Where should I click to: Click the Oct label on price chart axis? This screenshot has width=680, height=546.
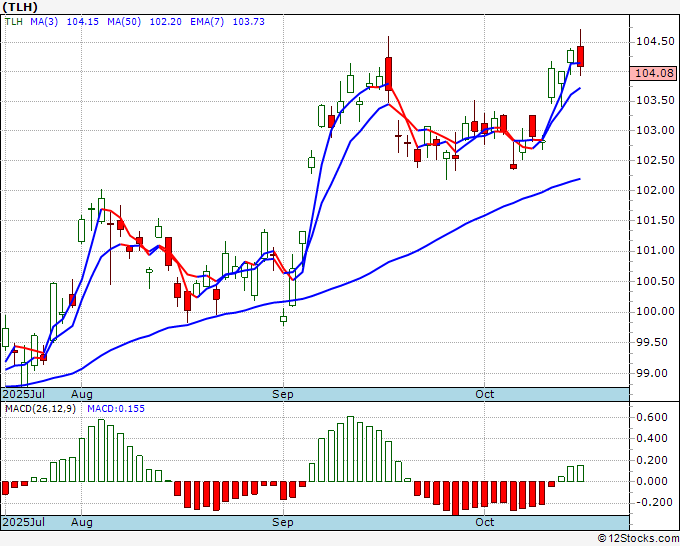pyautogui.click(x=484, y=394)
